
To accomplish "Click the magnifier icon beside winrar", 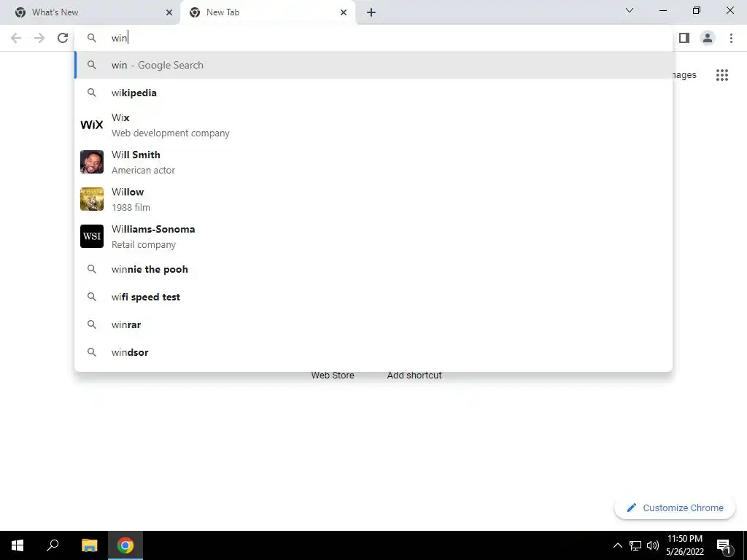I will click(x=92, y=324).
